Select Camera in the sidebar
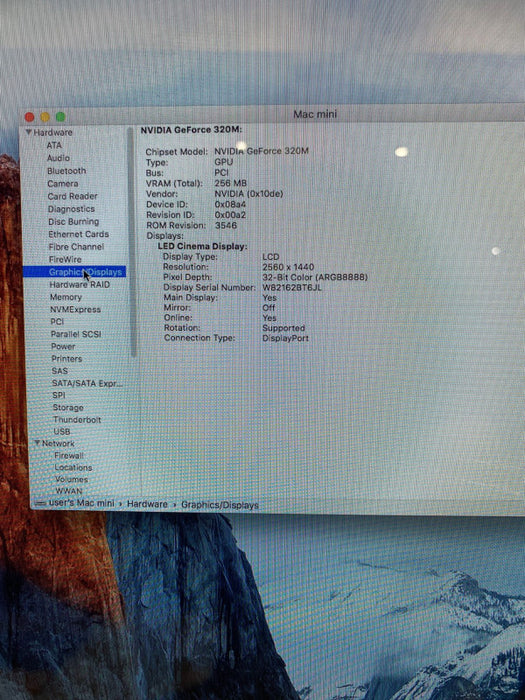This screenshot has width=525, height=700. point(63,183)
